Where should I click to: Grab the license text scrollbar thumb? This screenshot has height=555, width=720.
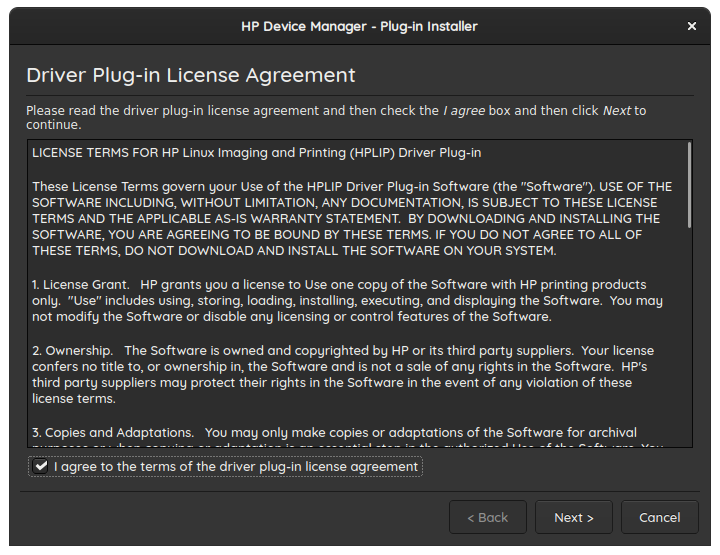coord(689,185)
